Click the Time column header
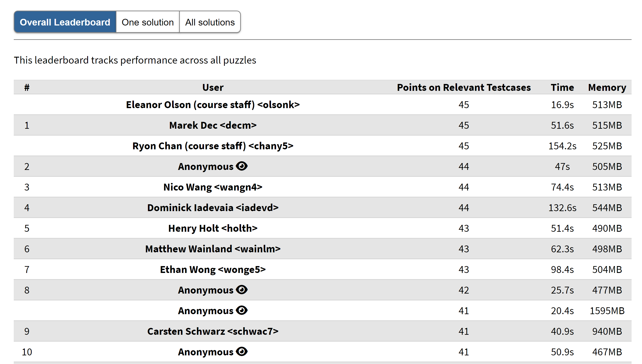The height and width of the screenshot is (364, 642). (x=562, y=87)
